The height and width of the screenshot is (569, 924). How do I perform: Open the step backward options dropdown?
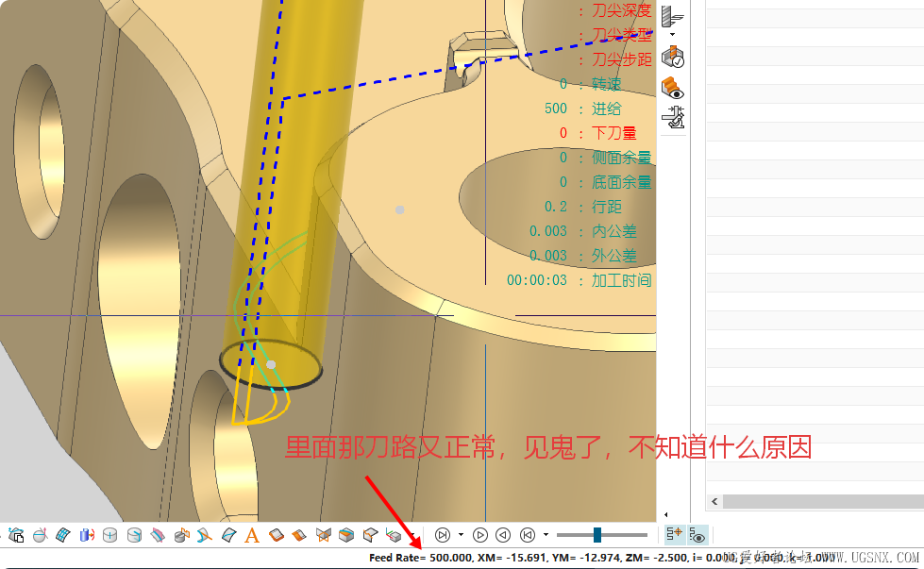546,535
